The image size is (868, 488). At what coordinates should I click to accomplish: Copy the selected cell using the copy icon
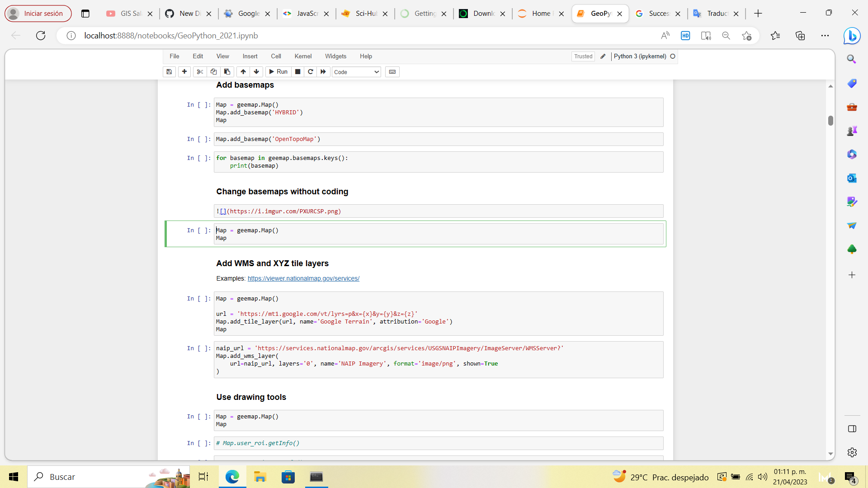click(213, 71)
